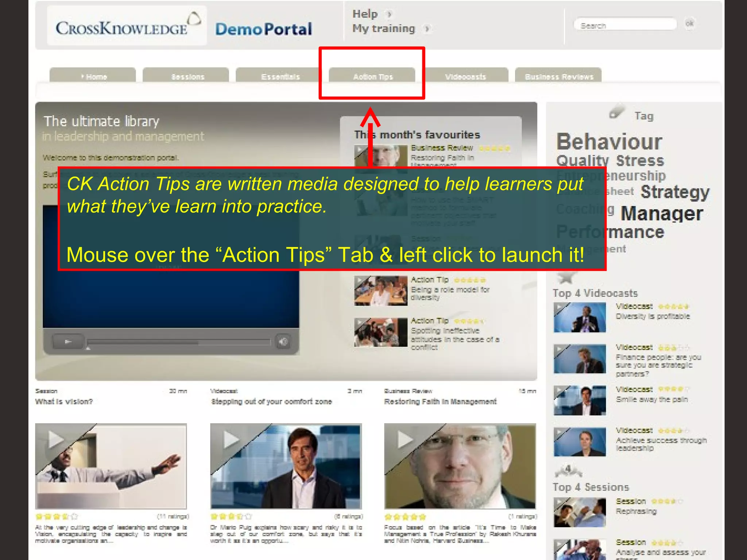747x560 pixels.
Task: Click 'Restoring Faith in Management' title below banner
Action: [x=440, y=401]
